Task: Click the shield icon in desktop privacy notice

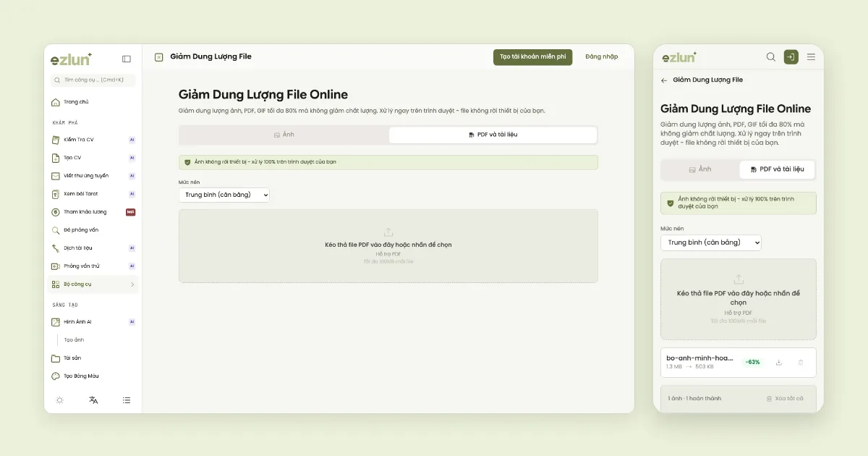Action: [x=187, y=162]
